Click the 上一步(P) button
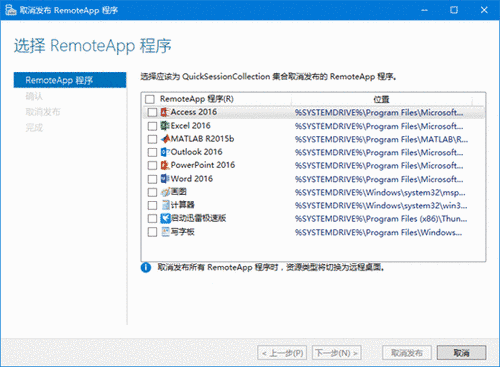Screen dimensions: 500x367 [x=283, y=353]
